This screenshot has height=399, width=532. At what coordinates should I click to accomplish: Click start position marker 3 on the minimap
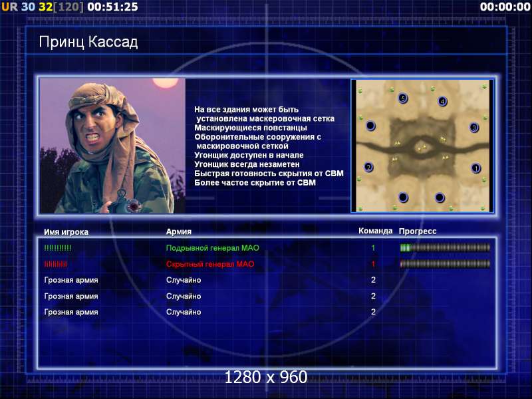coord(474,128)
